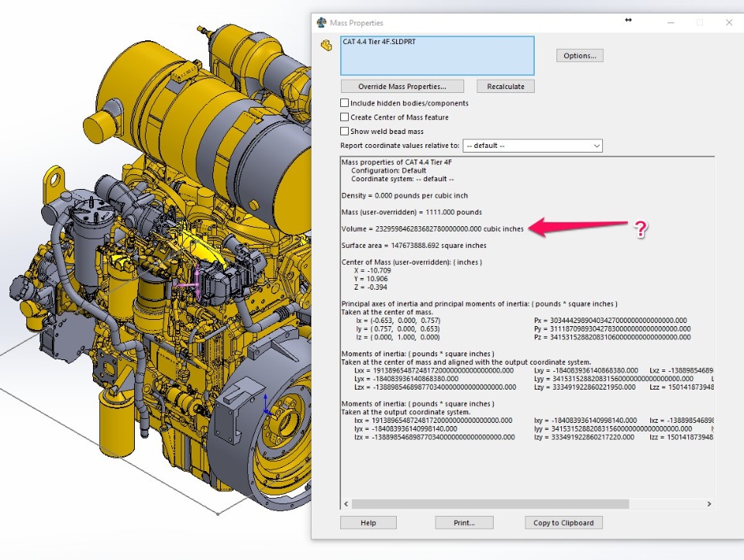Click the 'Iz = ( 0.000, 1.000, 0.000)' axis line

[398, 337]
